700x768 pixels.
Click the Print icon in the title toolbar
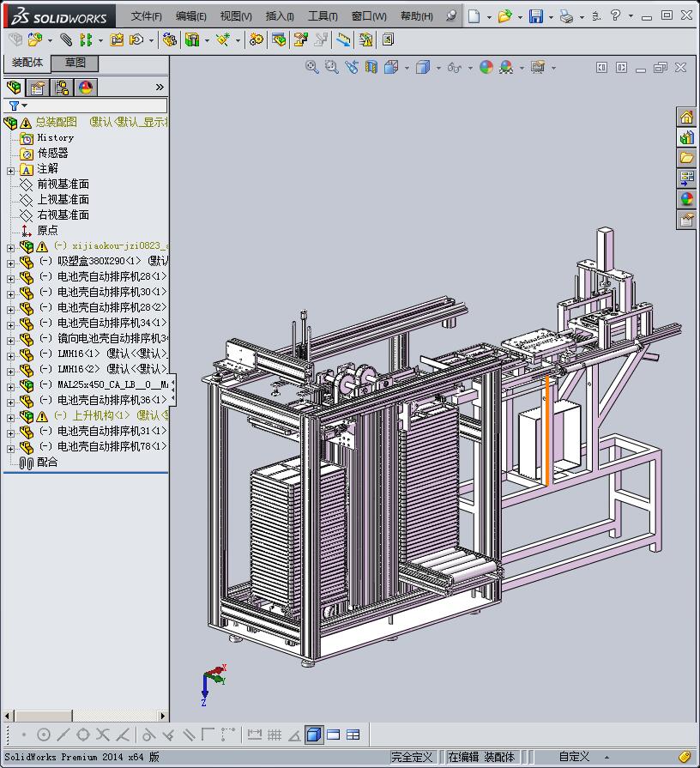coord(566,16)
